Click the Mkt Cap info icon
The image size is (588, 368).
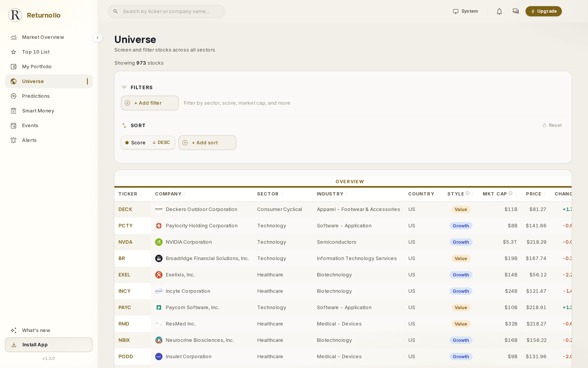click(x=510, y=193)
